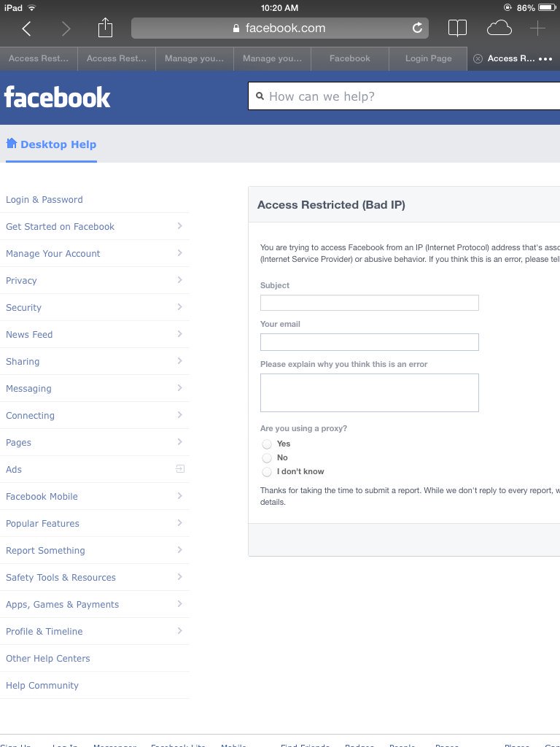Open the Privacy help topic

pos(21,281)
